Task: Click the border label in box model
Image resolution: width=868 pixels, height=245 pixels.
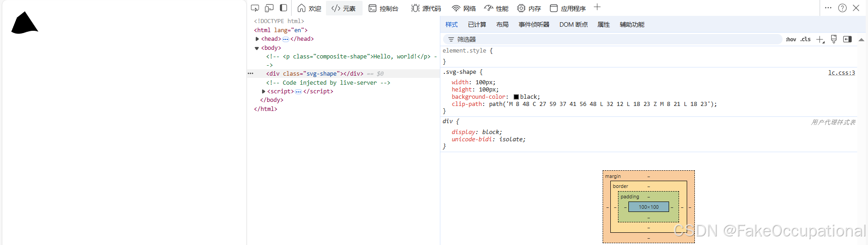Action: click(620, 186)
